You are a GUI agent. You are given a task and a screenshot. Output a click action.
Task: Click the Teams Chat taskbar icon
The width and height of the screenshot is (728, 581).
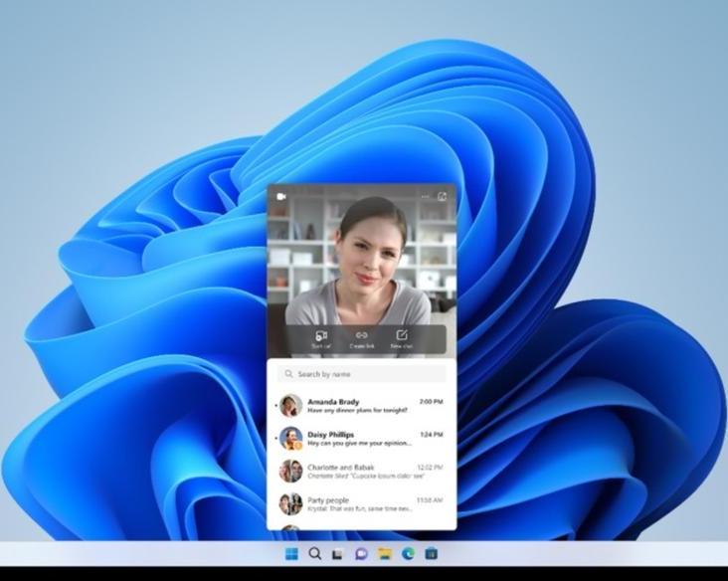pyautogui.click(x=361, y=553)
